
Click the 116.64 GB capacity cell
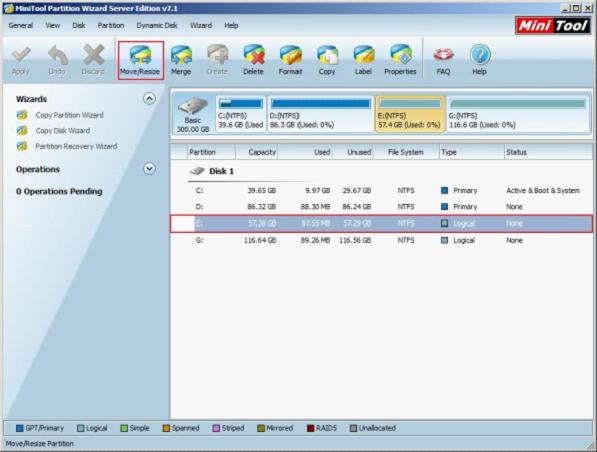tap(260, 240)
